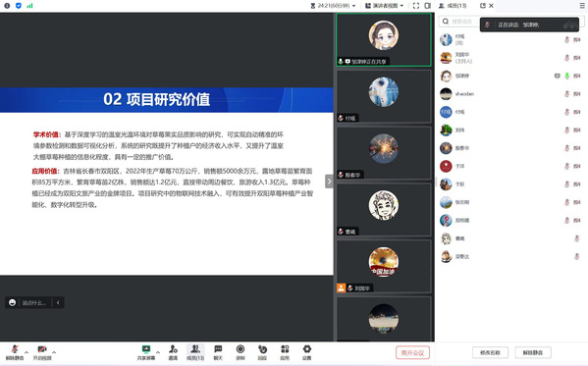
Task: Pop out the members panel
Action: 483,6
